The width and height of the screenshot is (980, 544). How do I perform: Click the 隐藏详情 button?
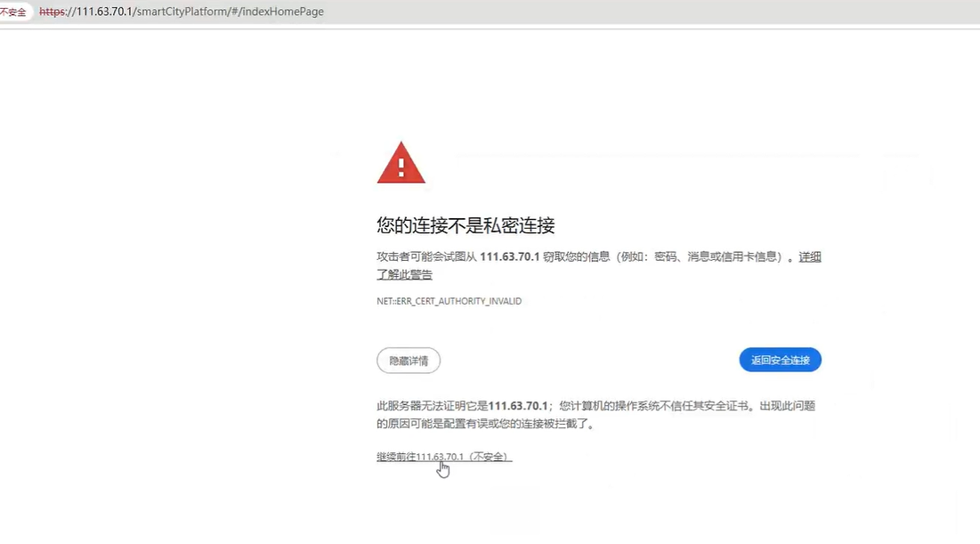409,361
